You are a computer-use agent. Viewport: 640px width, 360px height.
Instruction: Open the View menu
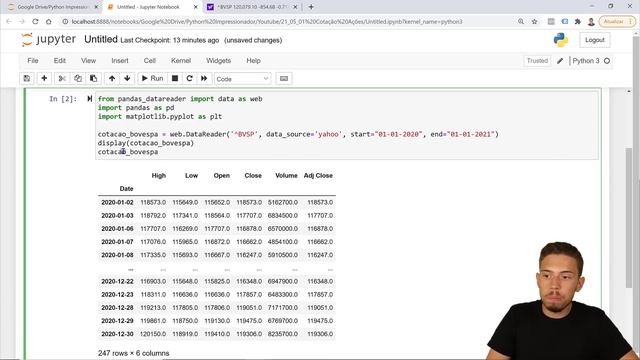coord(88,61)
